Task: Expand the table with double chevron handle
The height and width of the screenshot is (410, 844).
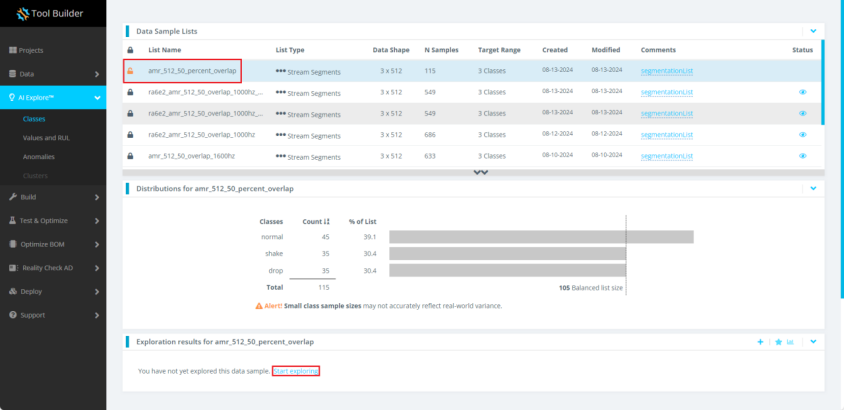Action: (481, 173)
